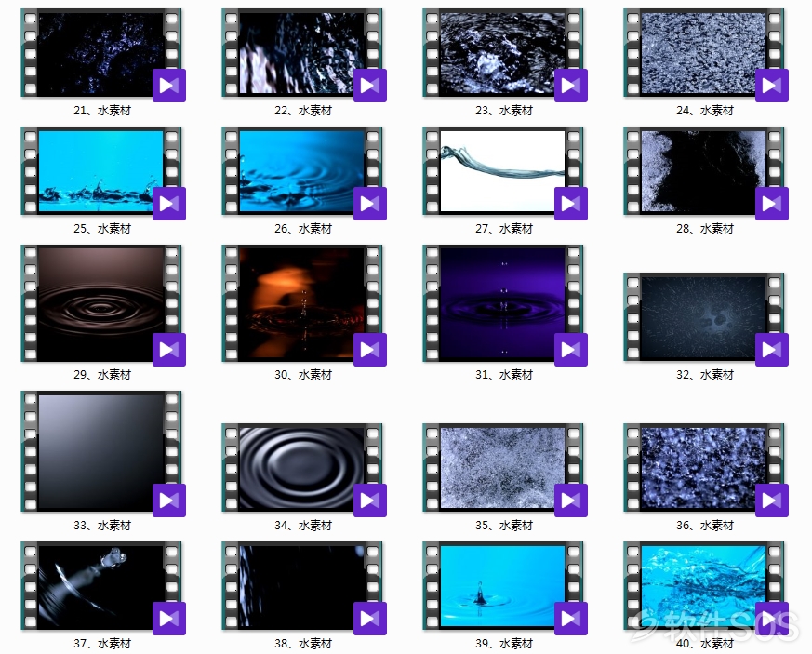Select the label text 26、水素材
The width and height of the screenshot is (812, 654).
(303, 228)
